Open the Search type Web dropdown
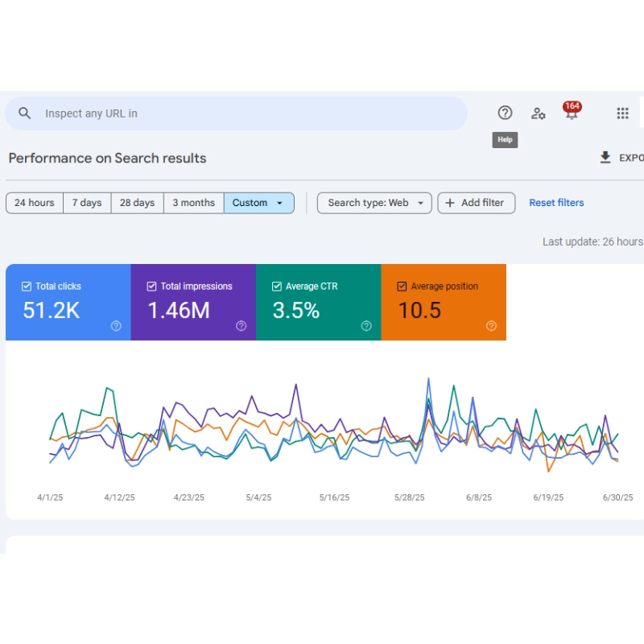644x644 pixels. point(374,203)
